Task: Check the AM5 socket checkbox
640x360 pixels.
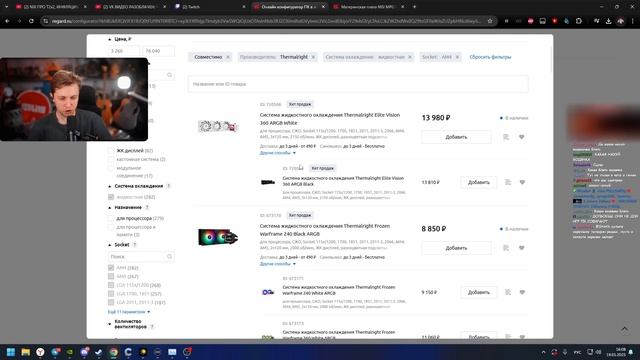Action: pos(111,276)
